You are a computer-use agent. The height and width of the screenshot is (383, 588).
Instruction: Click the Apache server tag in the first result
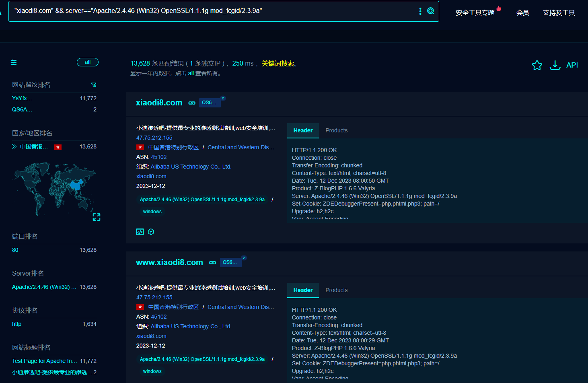(x=202, y=200)
